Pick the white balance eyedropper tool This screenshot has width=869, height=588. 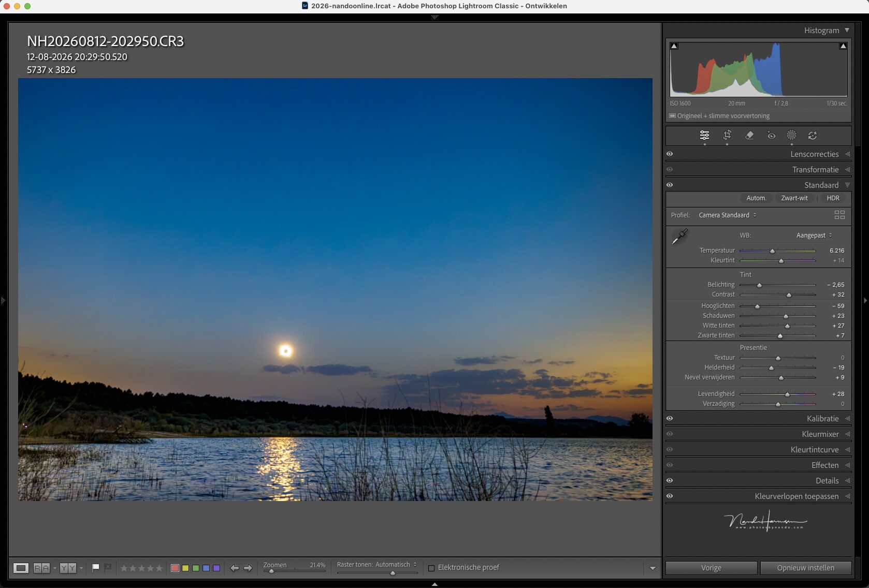(679, 237)
